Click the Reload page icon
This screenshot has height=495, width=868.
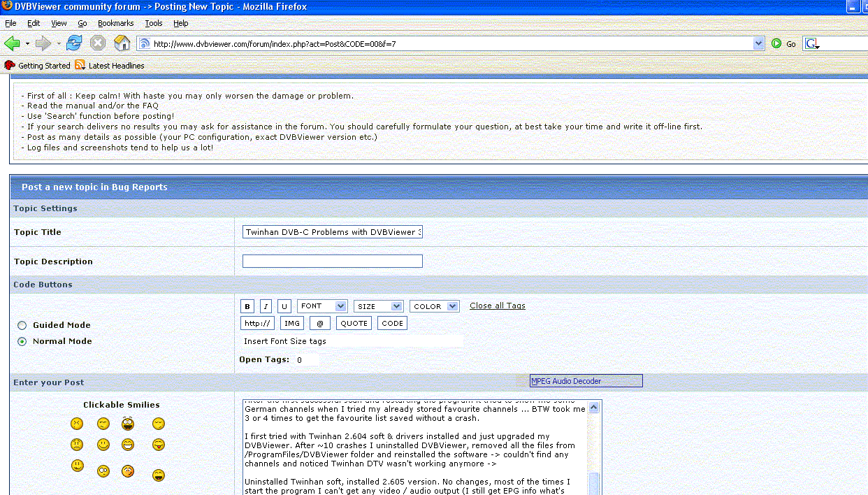pos(74,43)
